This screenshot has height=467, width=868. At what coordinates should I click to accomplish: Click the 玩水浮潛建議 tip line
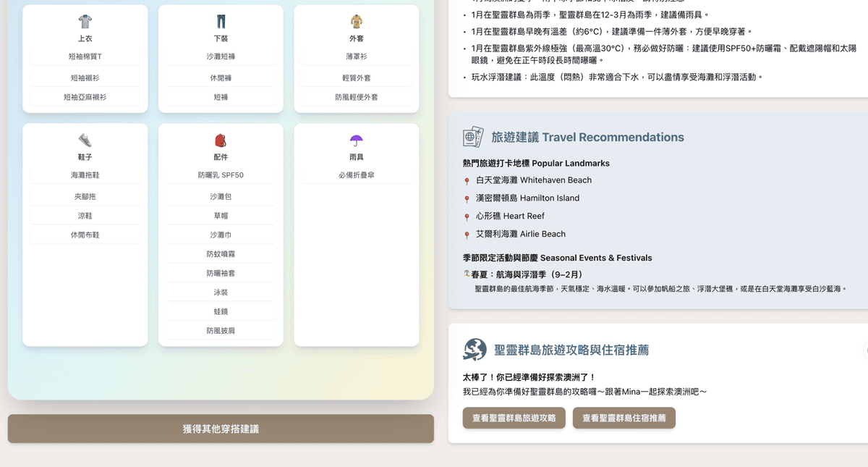coord(617,77)
